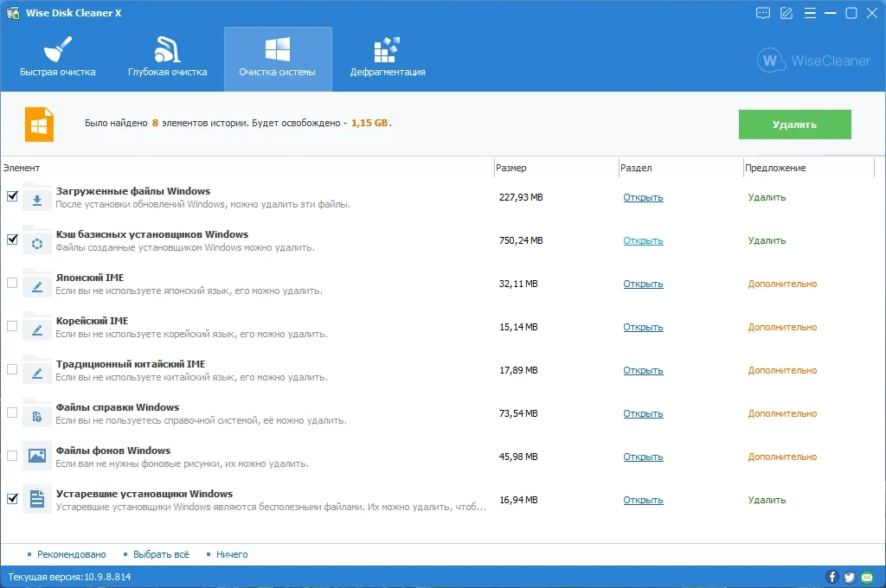Click the 750,24 MB size value
The height and width of the screenshot is (588, 886).
tap(521, 240)
